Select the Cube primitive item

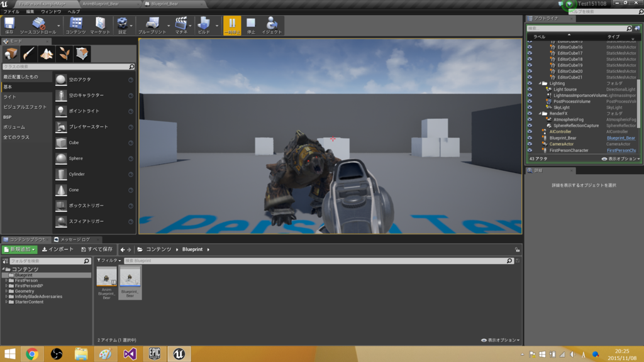[x=94, y=143]
